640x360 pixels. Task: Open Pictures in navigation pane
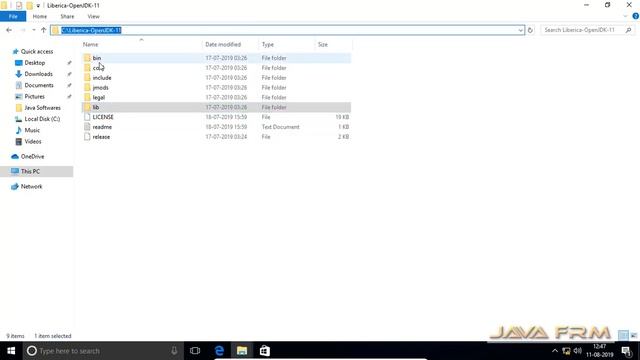point(34,96)
